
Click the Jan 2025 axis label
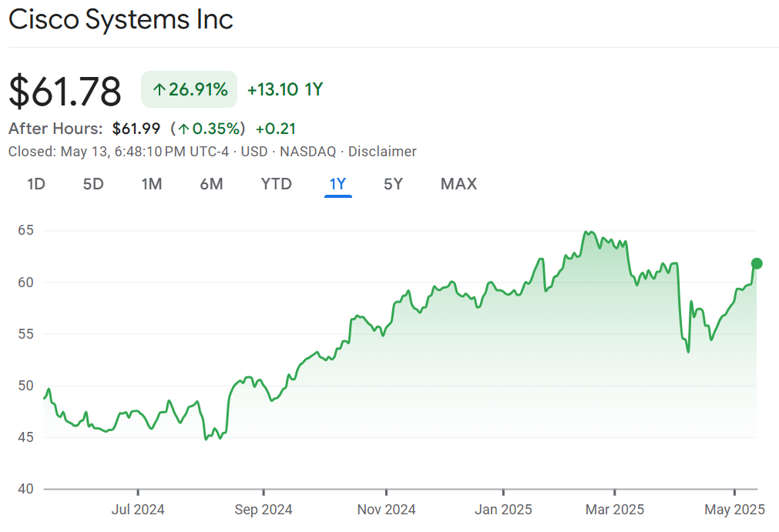coord(502,510)
